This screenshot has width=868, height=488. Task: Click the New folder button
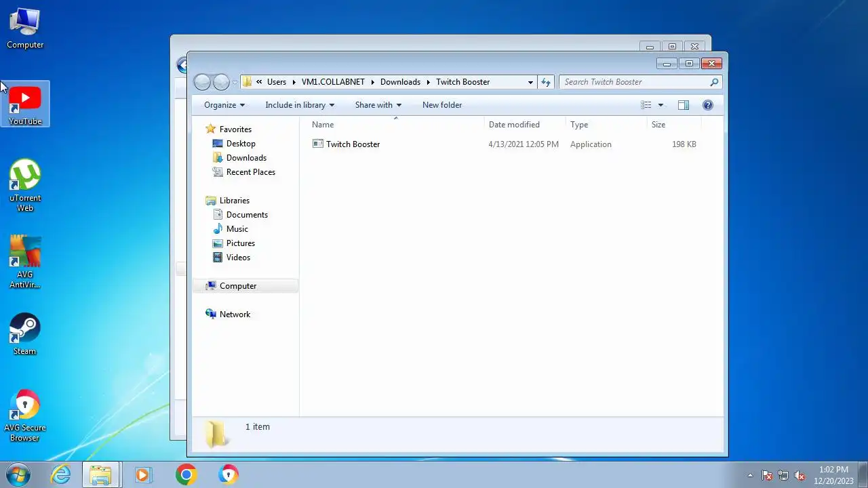pos(442,105)
